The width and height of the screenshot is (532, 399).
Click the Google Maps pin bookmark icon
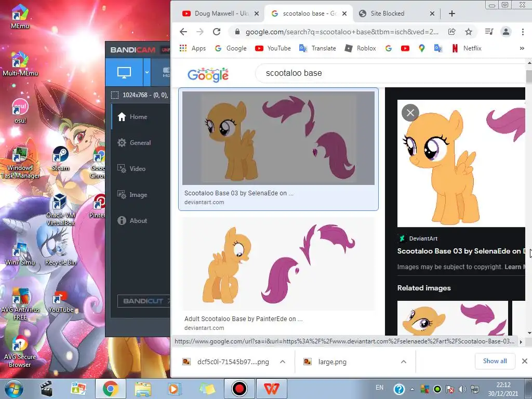[421, 48]
